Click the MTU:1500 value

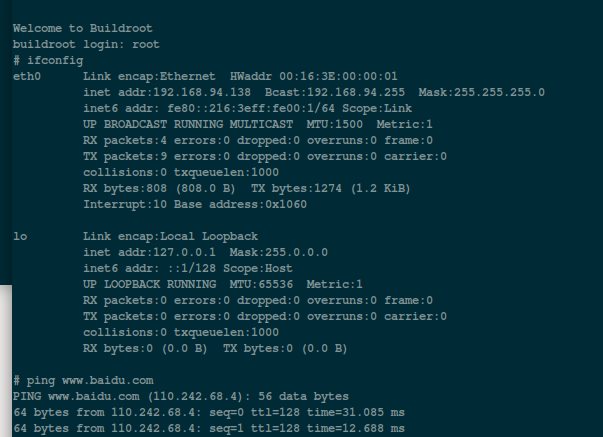pyautogui.click(x=335, y=125)
